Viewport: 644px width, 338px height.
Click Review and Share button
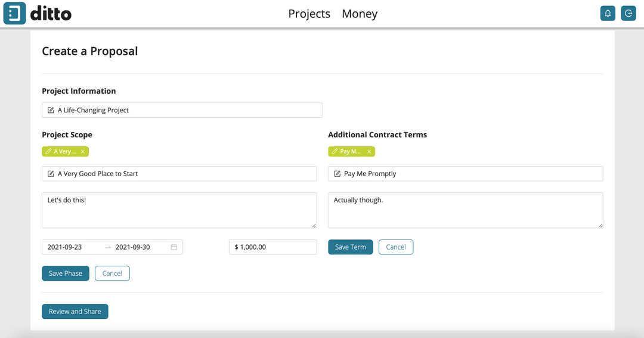[x=75, y=312]
